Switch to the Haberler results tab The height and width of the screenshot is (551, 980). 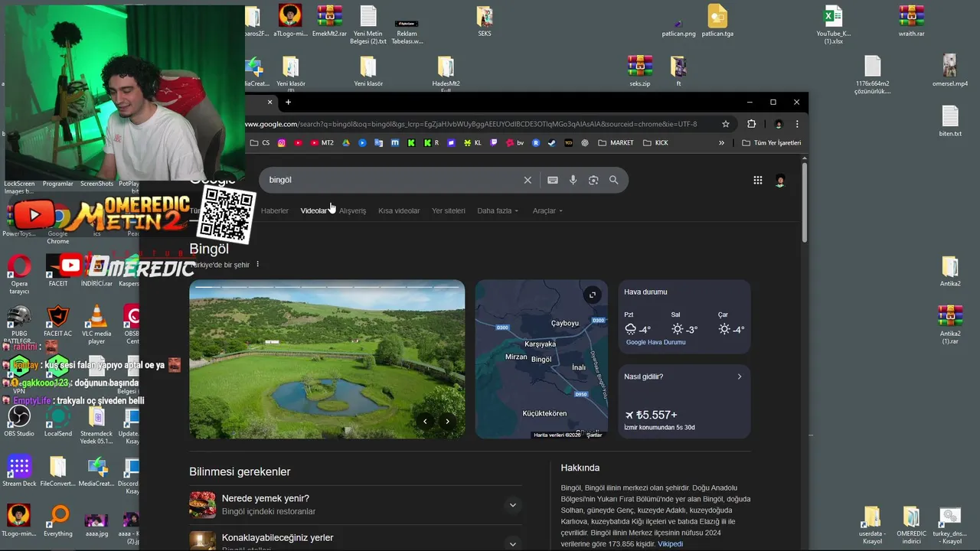tap(275, 210)
